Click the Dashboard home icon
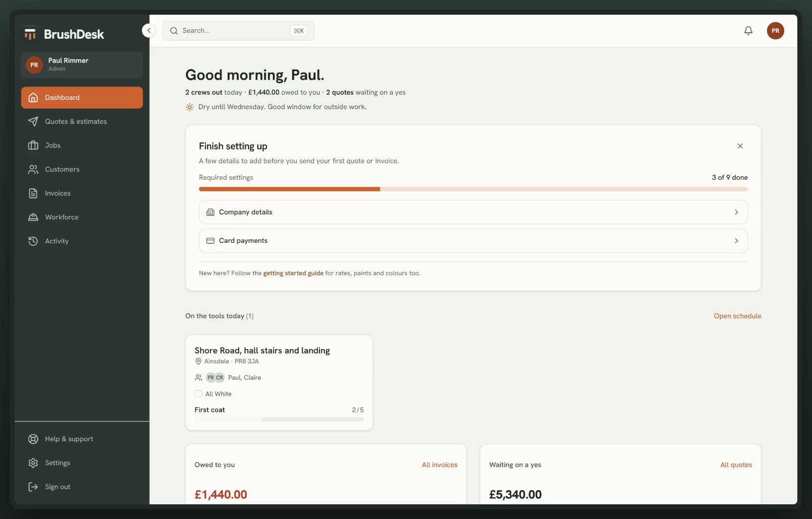 click(x=33, y=97)
